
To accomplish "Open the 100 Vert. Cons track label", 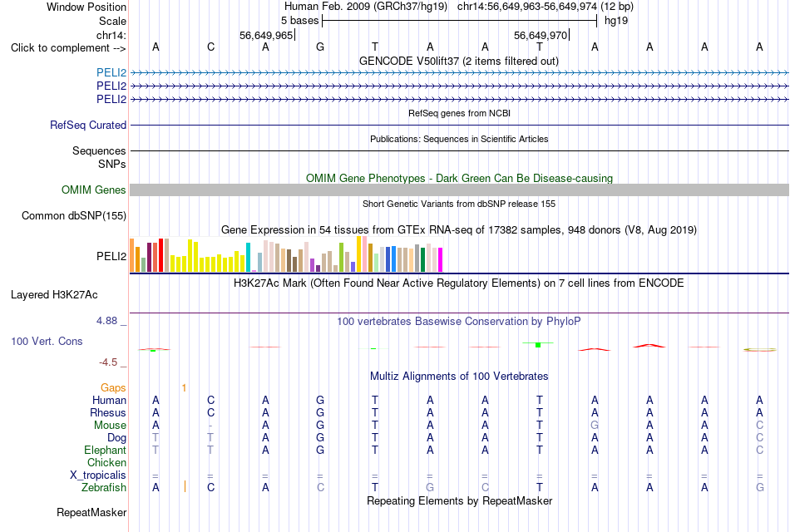I will (47, 341).
